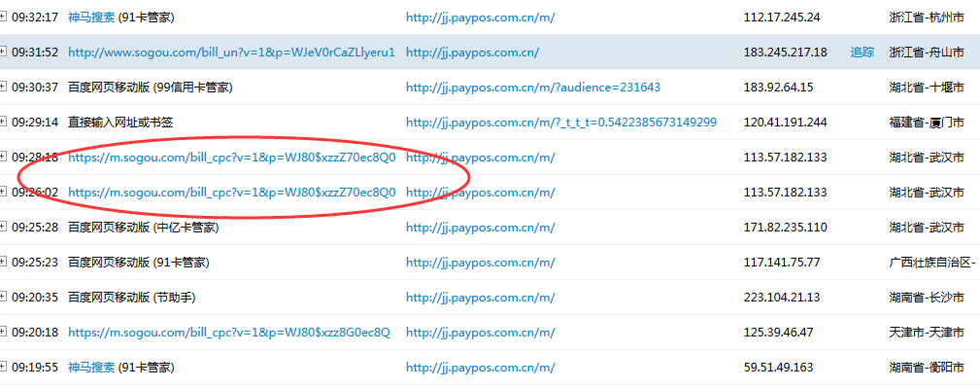Open sogou referrer ending xzz8G0ec8Q
This screenshot has height=388, width=980.
point(229,333)
